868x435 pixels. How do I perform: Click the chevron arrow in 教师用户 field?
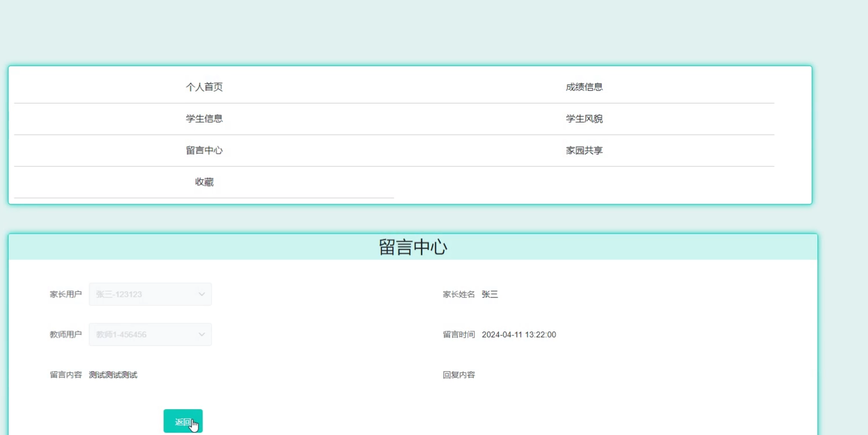click(x=201, y=334)
